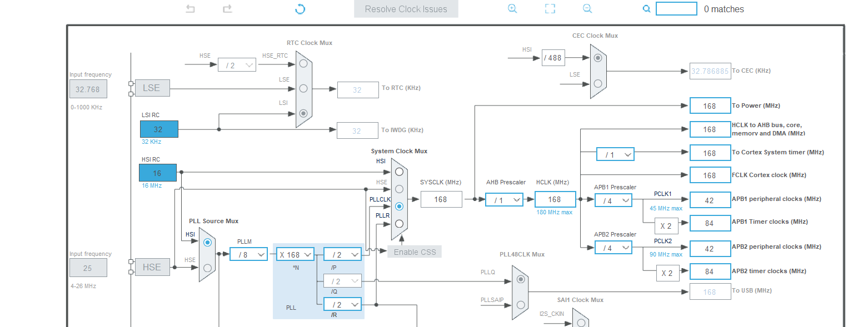Open the APB1 Prescaler dropdown
This screenshot has width=868, height=327.
(x=613, y=200)
